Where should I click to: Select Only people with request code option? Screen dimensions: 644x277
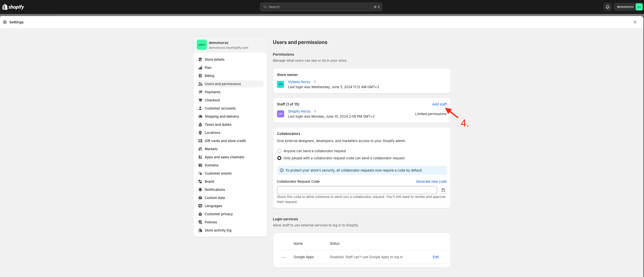[279, 158]
